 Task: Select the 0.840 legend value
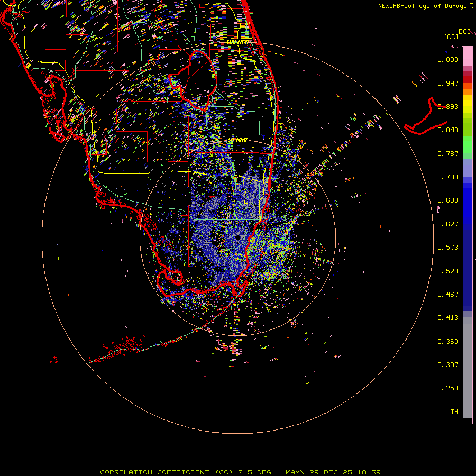pos(448,130)
